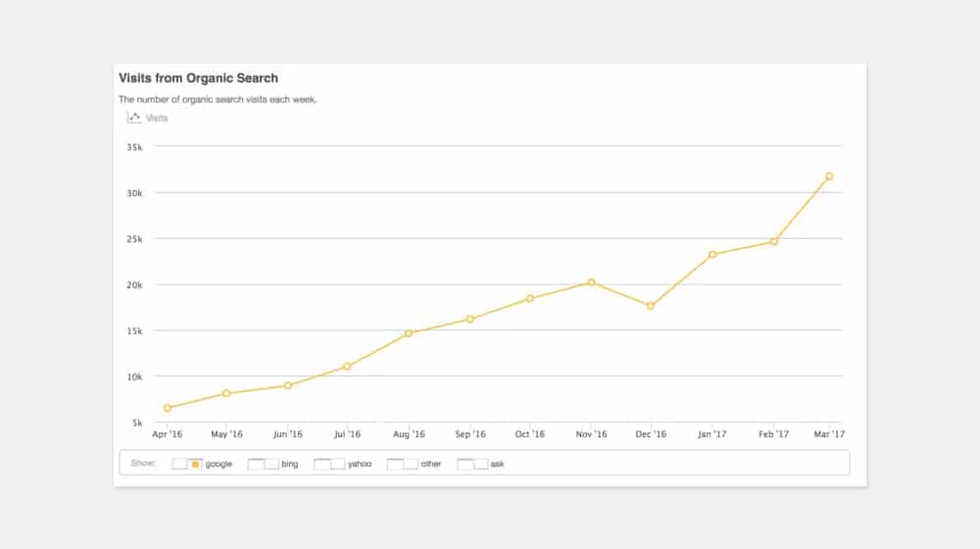The height and width of the screenshot is (549, 980).
Task: Click the Apr '16 data point marker
Action: pyautogui.click(x=168, y=408)
